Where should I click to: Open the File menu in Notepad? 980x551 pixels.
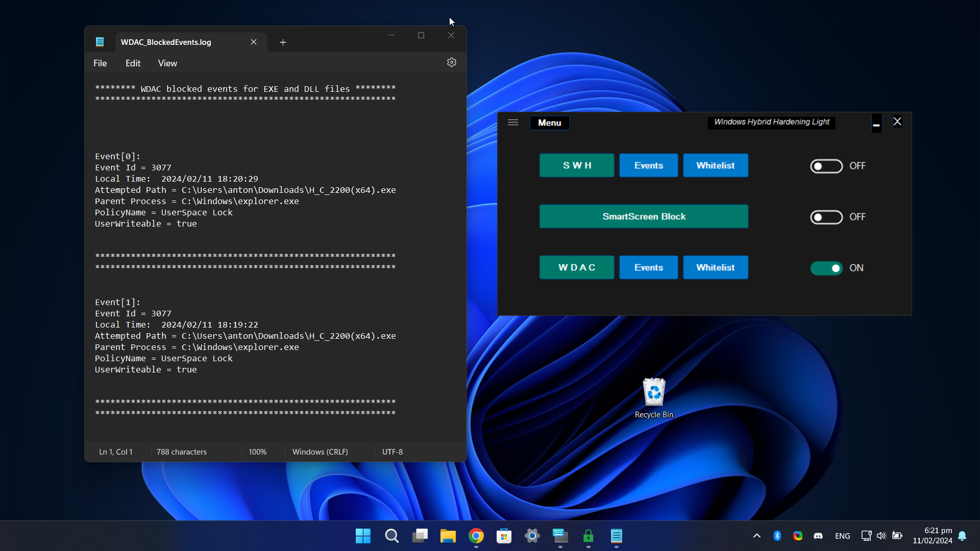pos(100,63)
